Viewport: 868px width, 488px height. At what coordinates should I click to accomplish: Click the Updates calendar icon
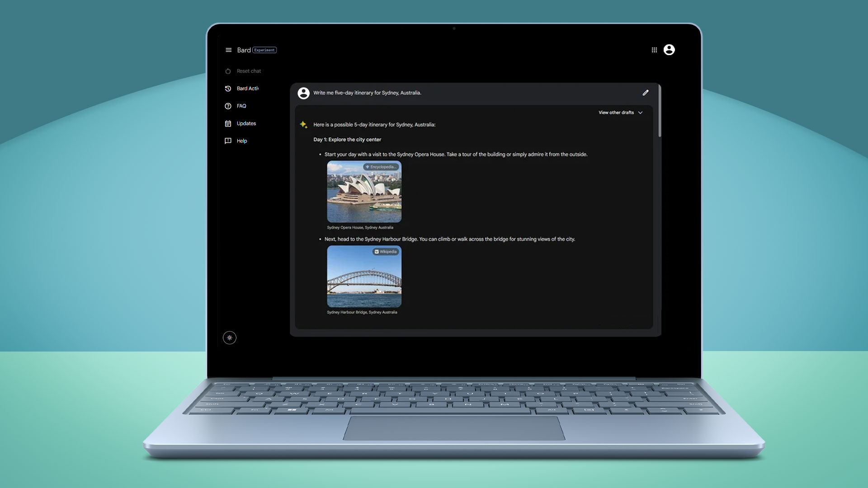coord(228,123)
